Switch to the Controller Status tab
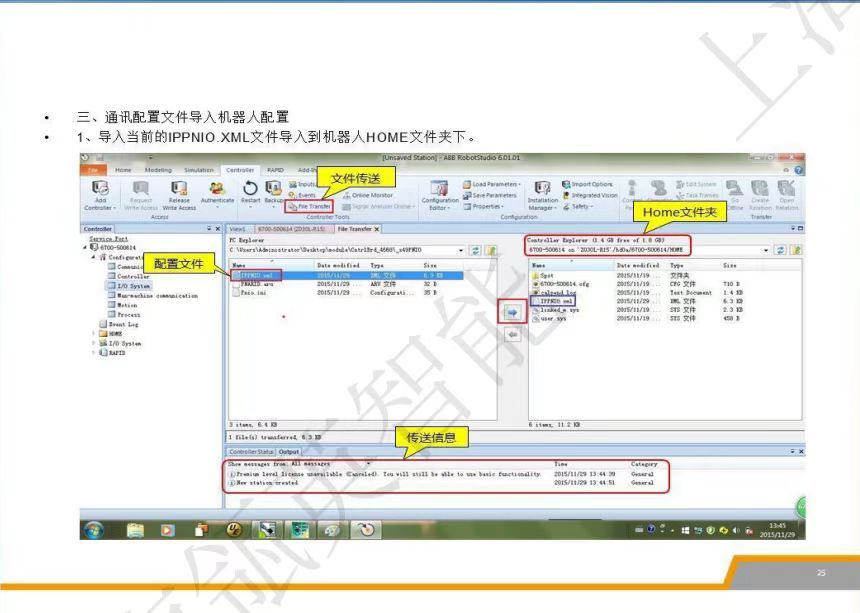The height and width of the screenshot is (613, 860). click(x=251, y=452)
